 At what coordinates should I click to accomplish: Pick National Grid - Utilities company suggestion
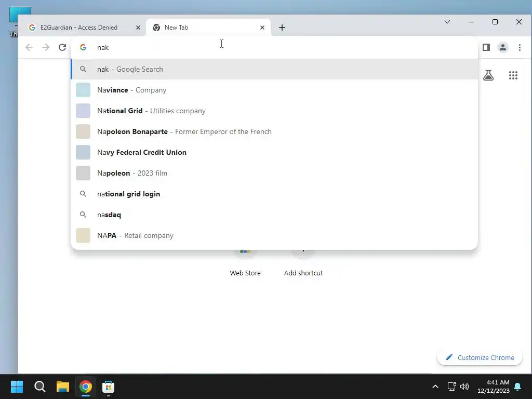(x=274, y=111)
